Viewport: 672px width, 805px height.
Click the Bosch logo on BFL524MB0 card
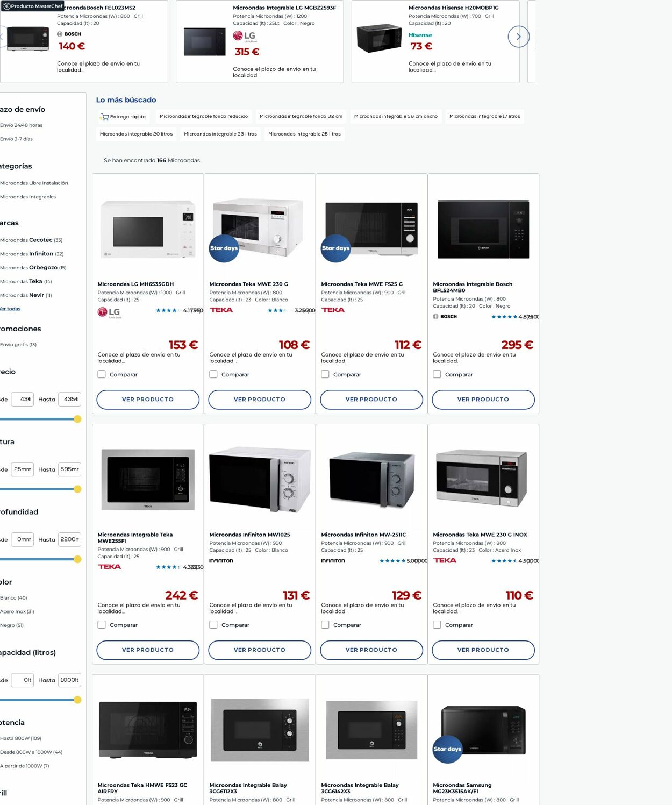[x=445, y=317]
